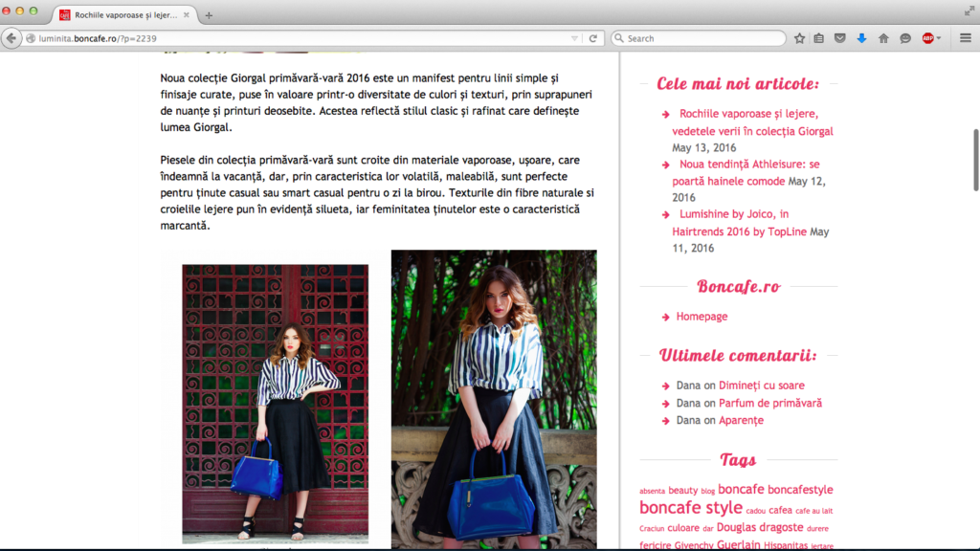Open the downloads arrow icon

pyautogui.click(x=861, y=38)
